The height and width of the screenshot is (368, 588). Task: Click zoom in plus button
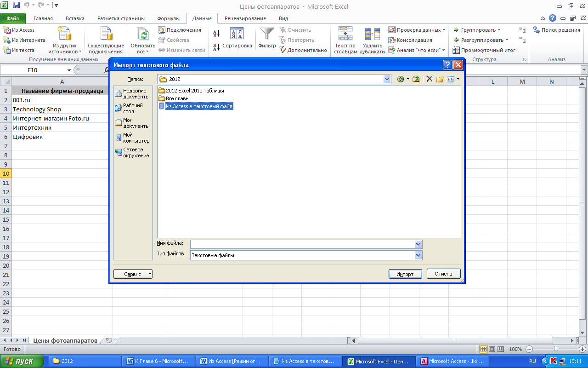point(582,349)
